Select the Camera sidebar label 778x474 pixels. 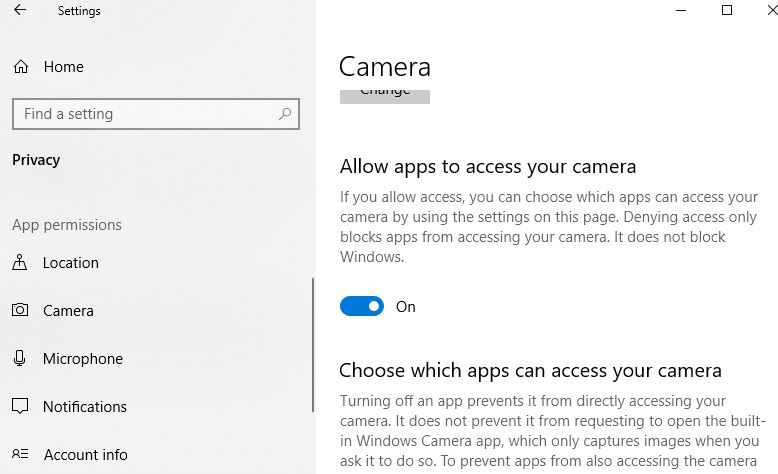(68, 311)
